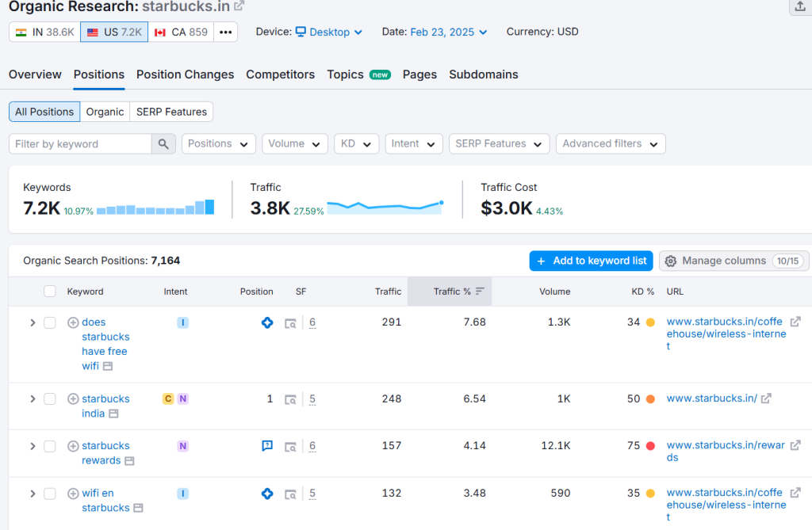View SERP snapshot icon beside starbucks rewards
Image resolution: width=812 pixels, height=530 pixels.
point(129,460)
